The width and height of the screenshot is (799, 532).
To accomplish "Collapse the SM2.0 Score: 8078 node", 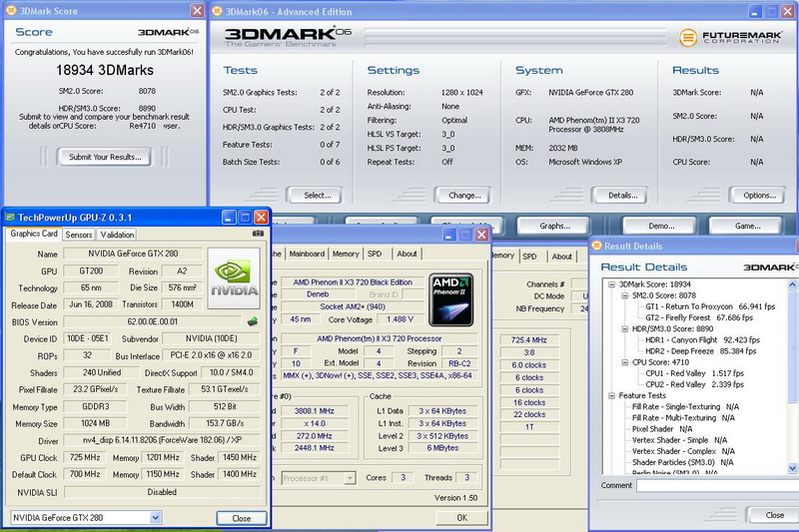I will click(625, 295).
